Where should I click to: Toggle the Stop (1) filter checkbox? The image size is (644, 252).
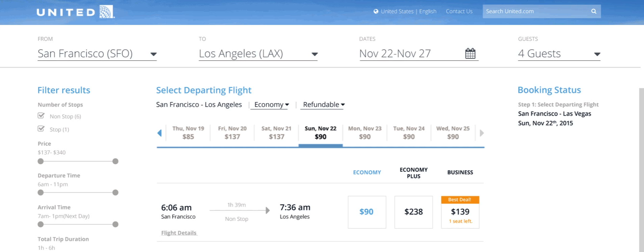pyautogui.click(x=41, y=129)
